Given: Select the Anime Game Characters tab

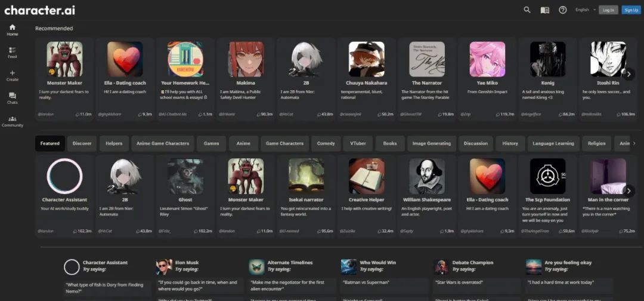Looking at the screenshot, I should coord(163,143).
